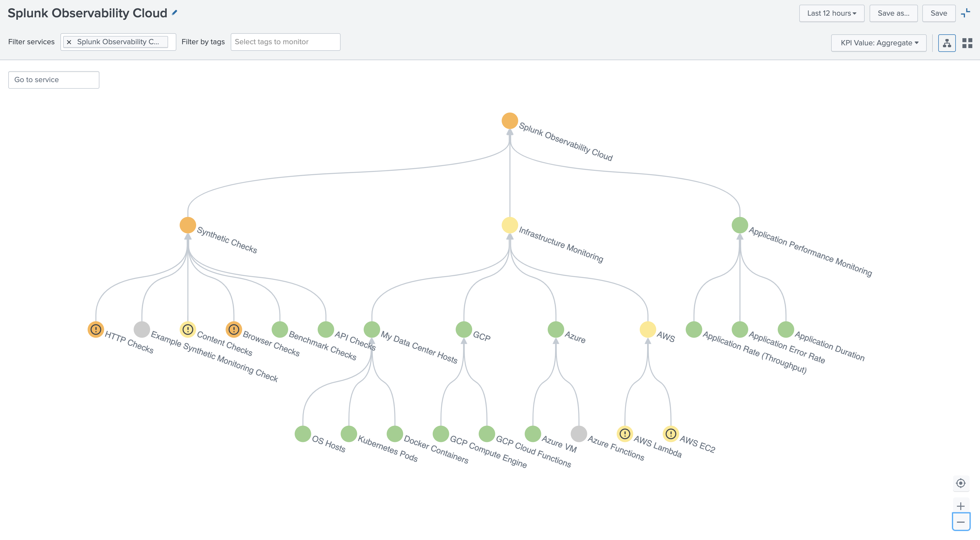Select the AWS EC2 warning node

tap(671, 434)
